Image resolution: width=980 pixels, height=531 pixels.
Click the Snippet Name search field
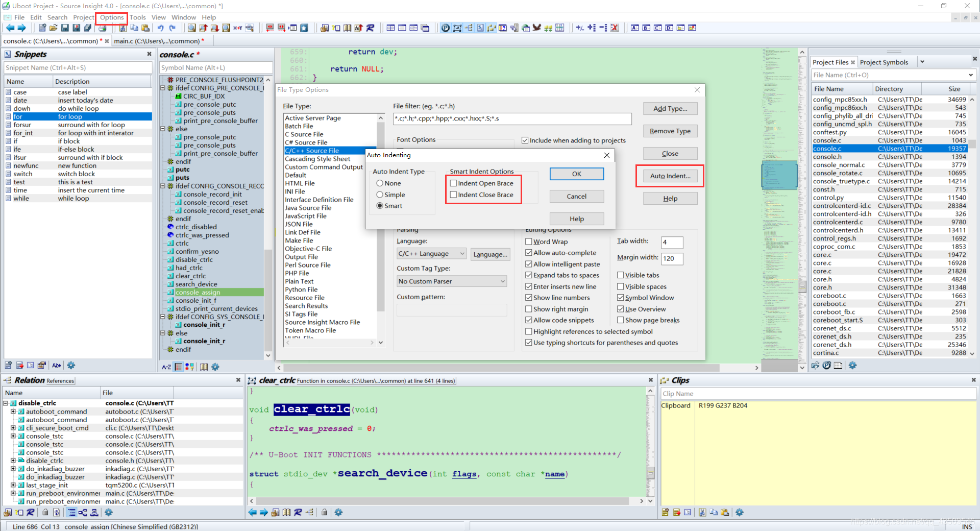point(78,67)
